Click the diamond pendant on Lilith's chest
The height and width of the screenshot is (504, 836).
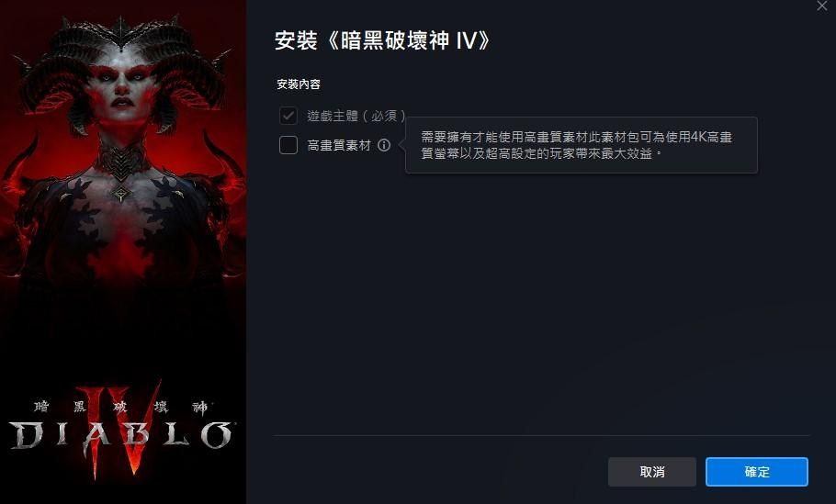pyautogui.click(x=120, y=193)
